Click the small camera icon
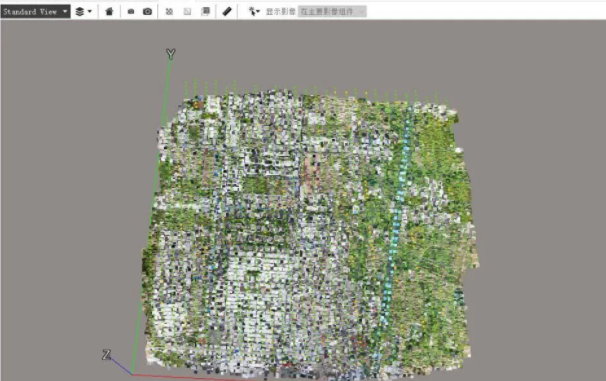The image size is (606, 381). click(x=131, y=12)
